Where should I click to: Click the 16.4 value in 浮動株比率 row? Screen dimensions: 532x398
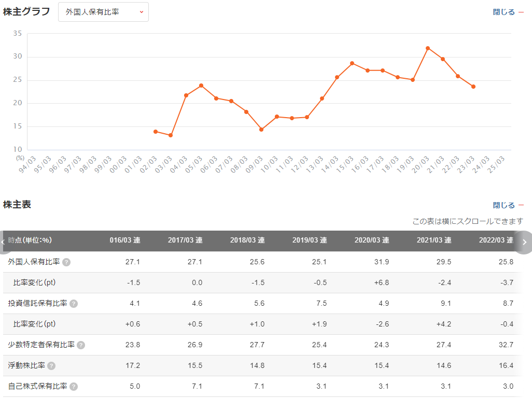tap(506, 365)
